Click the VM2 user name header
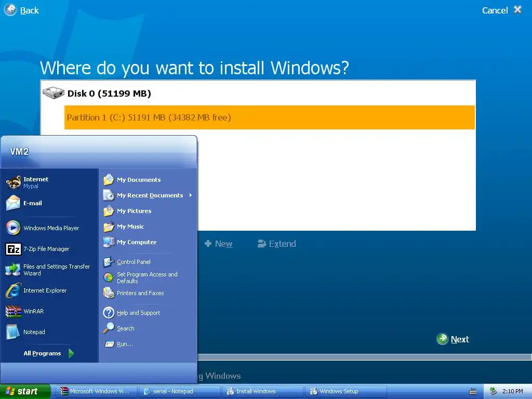The image size is (532, 399). (19, 152)
